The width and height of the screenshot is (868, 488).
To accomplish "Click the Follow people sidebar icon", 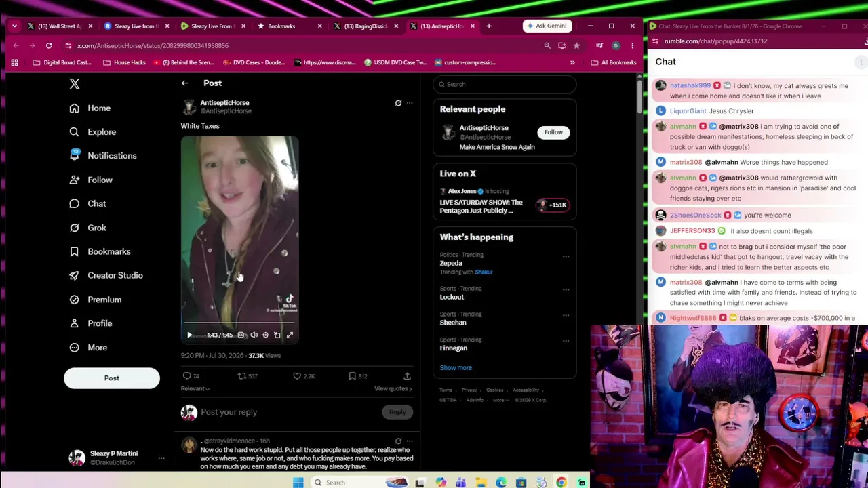I will [x=75, y=180].
